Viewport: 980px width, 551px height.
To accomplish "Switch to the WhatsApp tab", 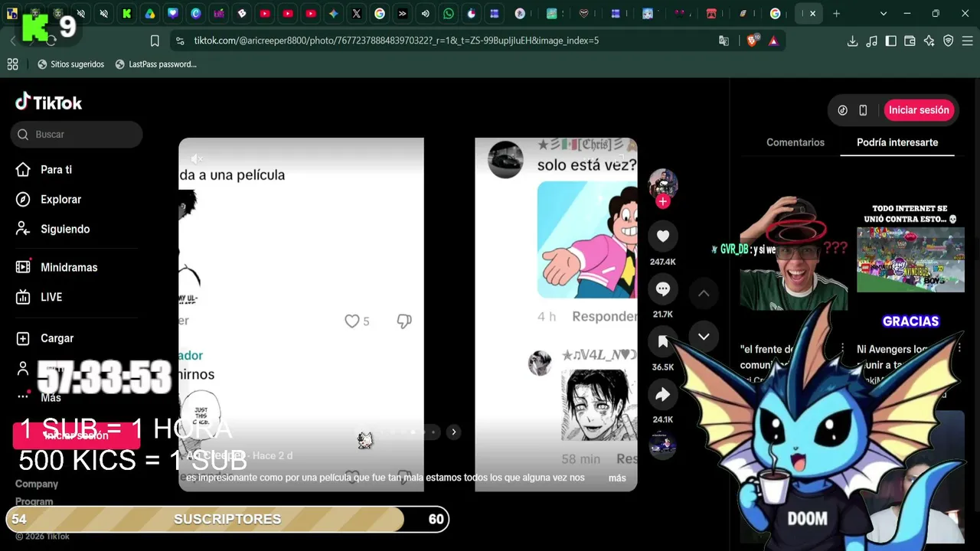I will pos(449,13).
